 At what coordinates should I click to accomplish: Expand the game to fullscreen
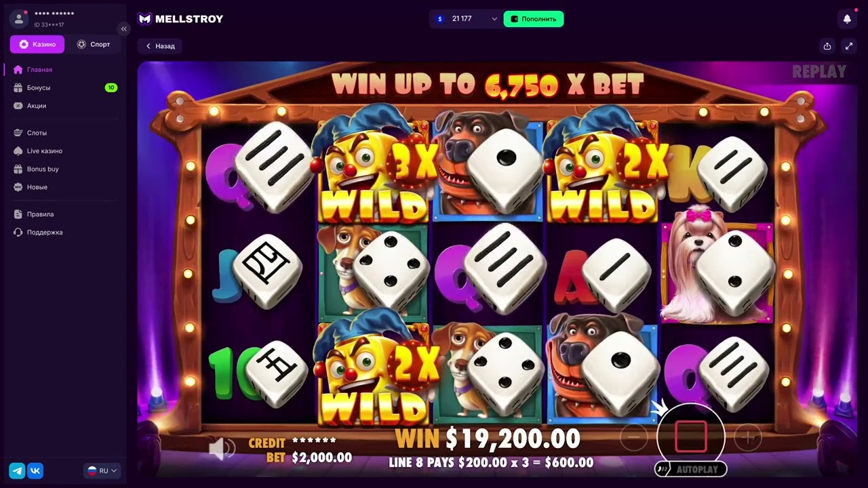coord(849,46)
